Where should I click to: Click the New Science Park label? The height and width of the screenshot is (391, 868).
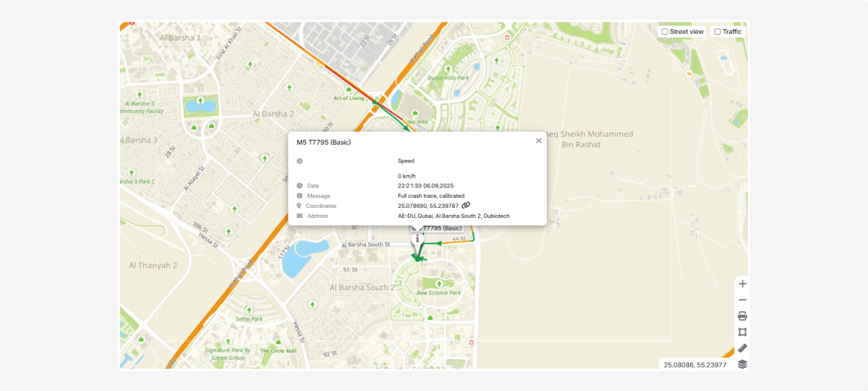tap(438, 293)
